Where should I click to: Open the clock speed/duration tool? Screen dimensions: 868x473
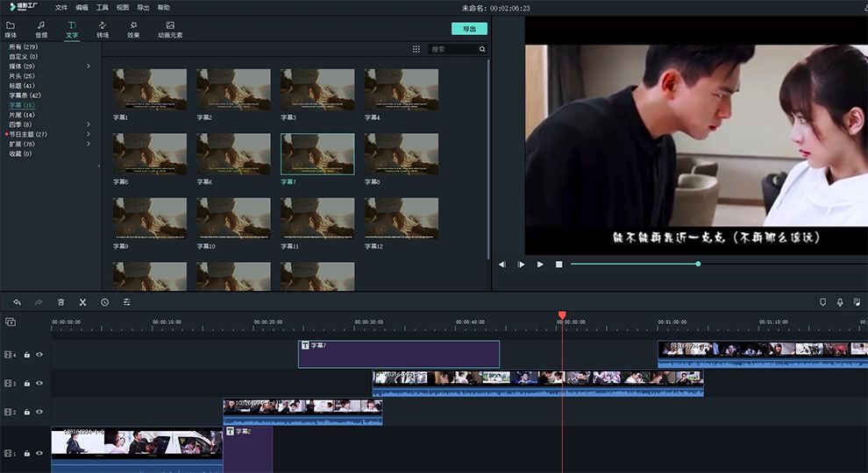[x=104, y=302]
